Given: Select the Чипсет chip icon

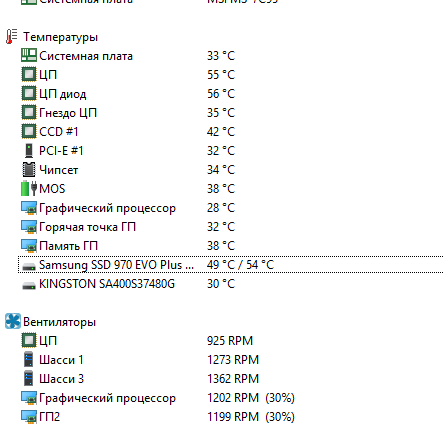Looking at the screenshot, I should coord(29,169).
